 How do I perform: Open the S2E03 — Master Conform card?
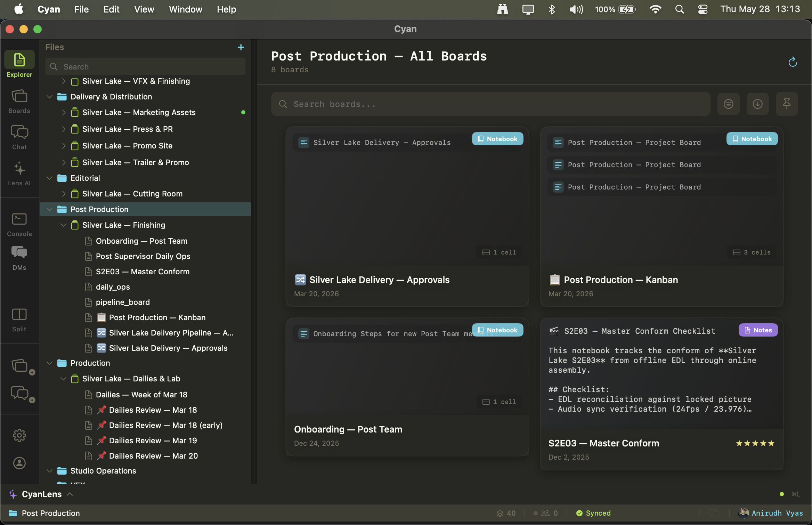661,394
